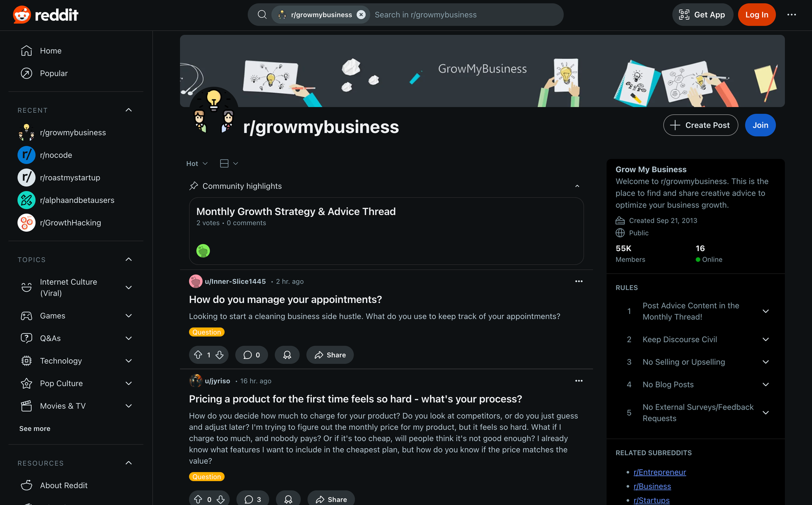Give award to the appointments post
This screenshot has width=812, height=505.
coord(287,355)
